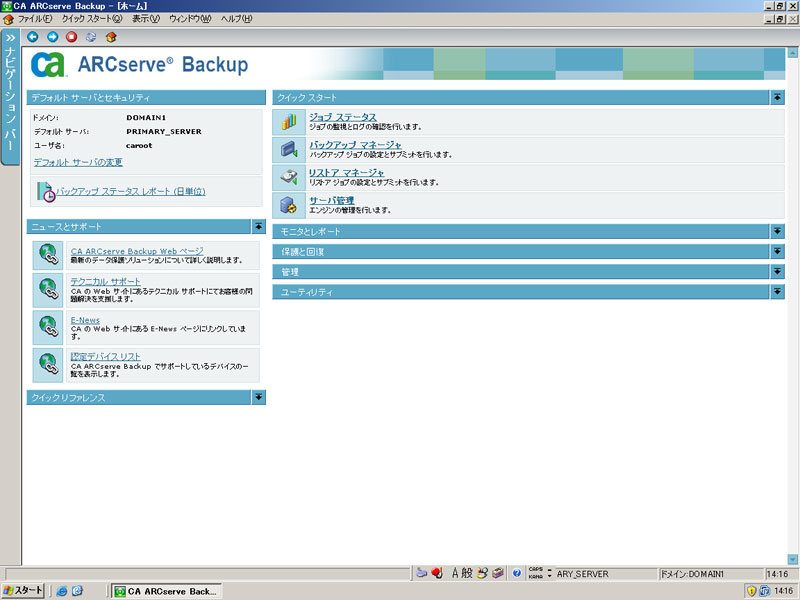Click the scrollbar up arrow at top right
Image resolution: width=800 pixels, height=600 pixels.
pos(792,52)
